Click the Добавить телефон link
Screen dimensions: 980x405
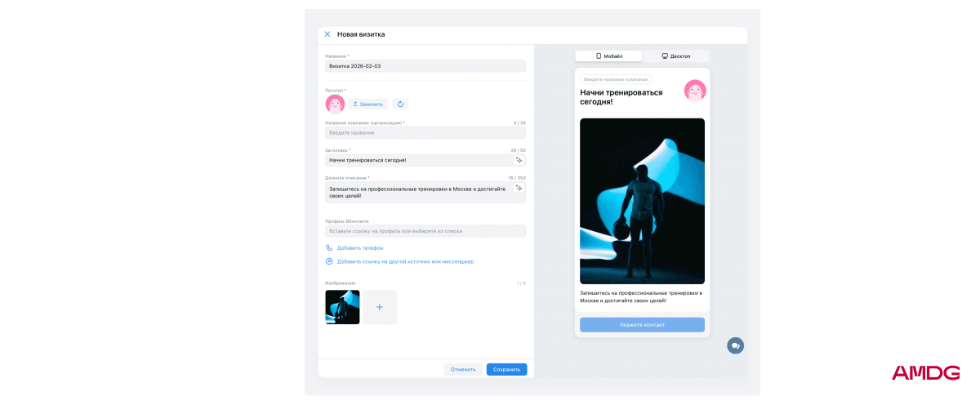(360, 247)
